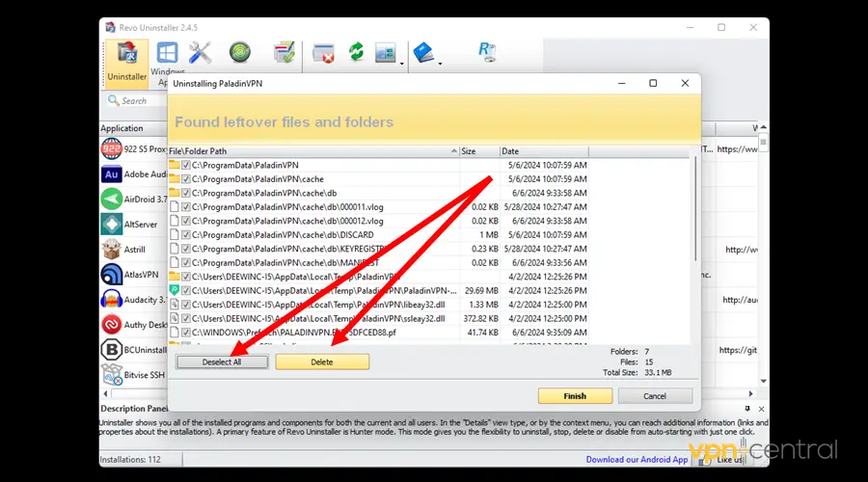The image size is (868, 482).
Task: Uncheck the PaladinVPN\cache\db folder checkbox
Action: (x=186, y=193)
